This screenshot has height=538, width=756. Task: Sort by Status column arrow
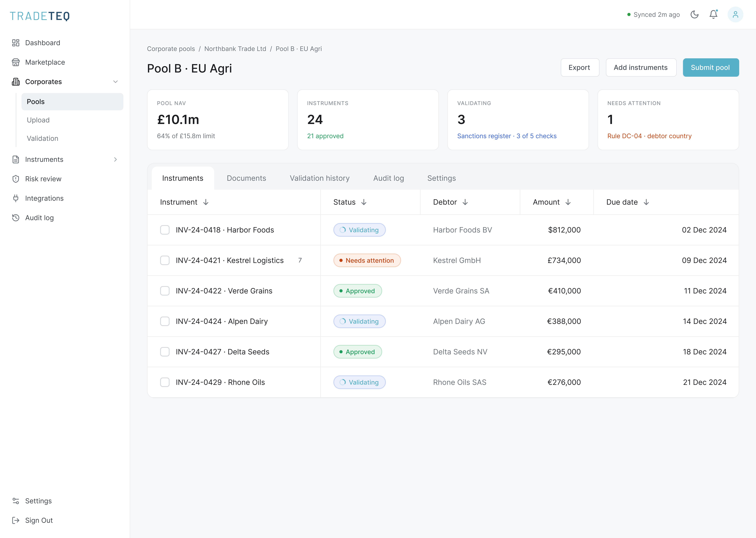(x=364, y=202)
